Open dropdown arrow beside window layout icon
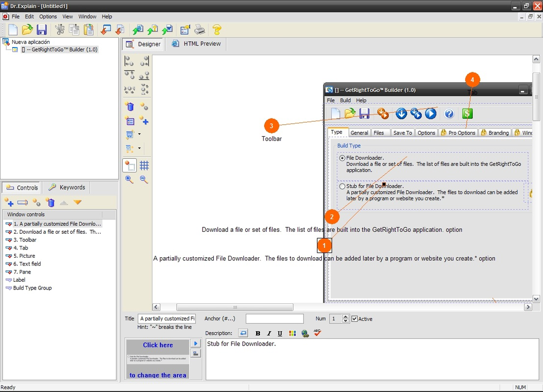Image resolution: width=543 pixels, height=392 pixels. (140, 134)
